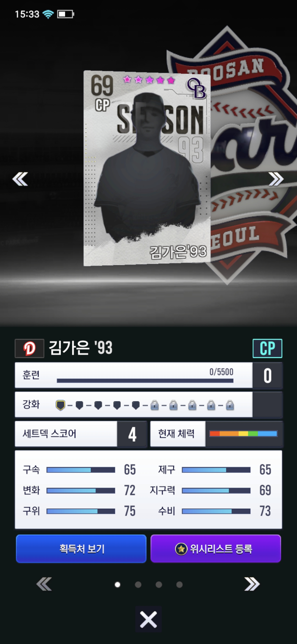Tap the last locked enhancement slot
Image resolution: width=297 pixels, height=644 pixels.
tap(230, 405)
